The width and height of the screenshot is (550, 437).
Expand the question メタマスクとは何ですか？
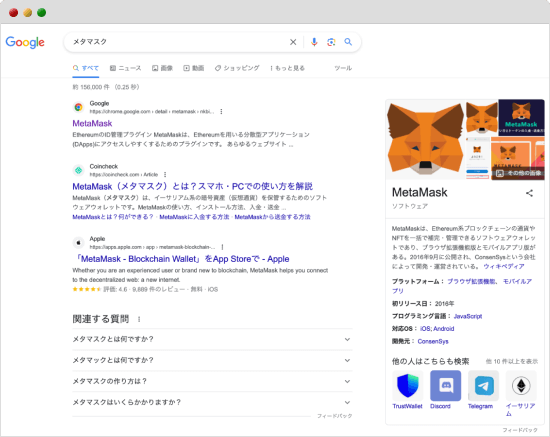(212, 339)
